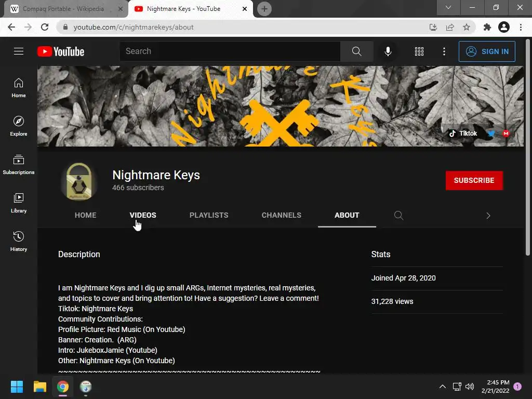Focus the YouTube search field
This screenshot has width=532, height=399.
(230, 51)
